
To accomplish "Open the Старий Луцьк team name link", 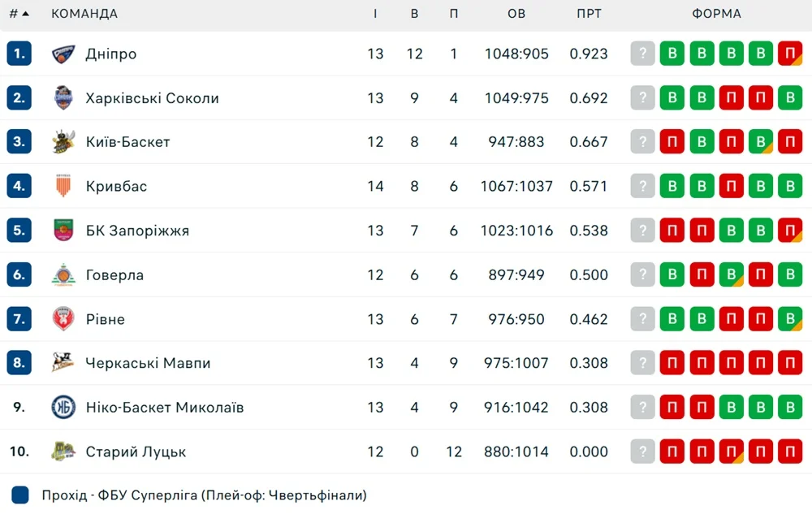I will point(136,451).
